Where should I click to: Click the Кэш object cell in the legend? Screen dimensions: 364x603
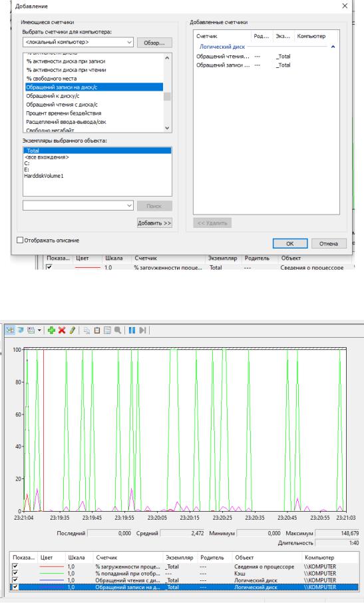(240, 574)
